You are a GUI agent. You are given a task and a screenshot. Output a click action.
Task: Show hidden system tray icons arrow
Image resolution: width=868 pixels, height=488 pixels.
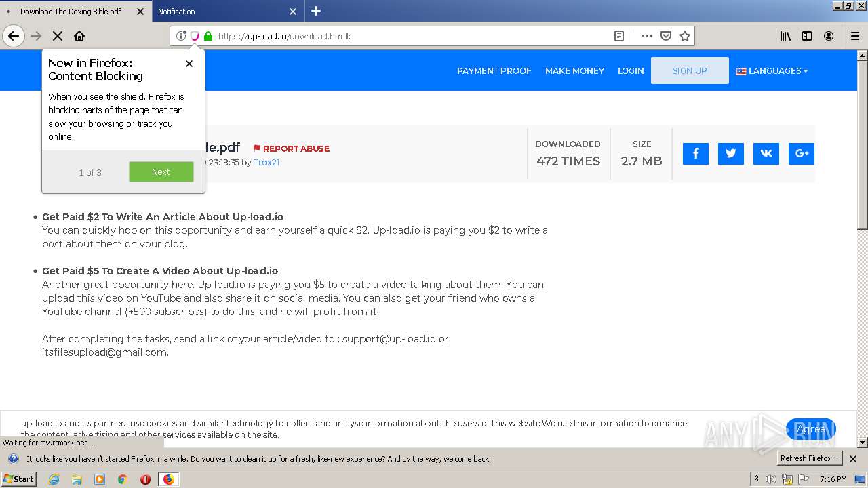[757, 479]
